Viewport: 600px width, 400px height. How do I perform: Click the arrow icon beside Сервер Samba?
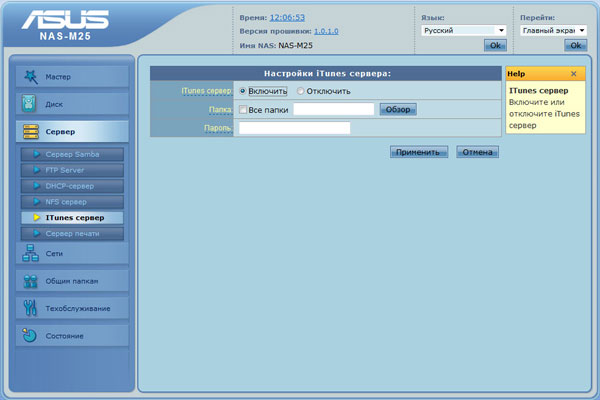point(37,154)
